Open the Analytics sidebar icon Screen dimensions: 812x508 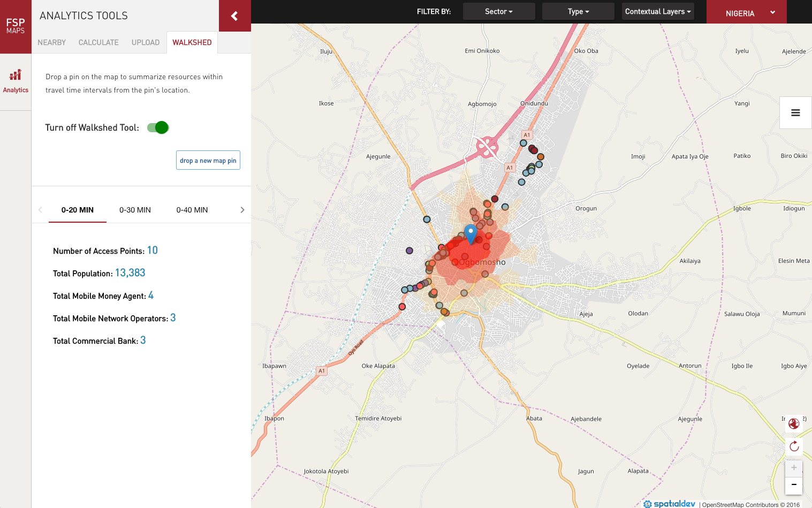pos(16,81)
